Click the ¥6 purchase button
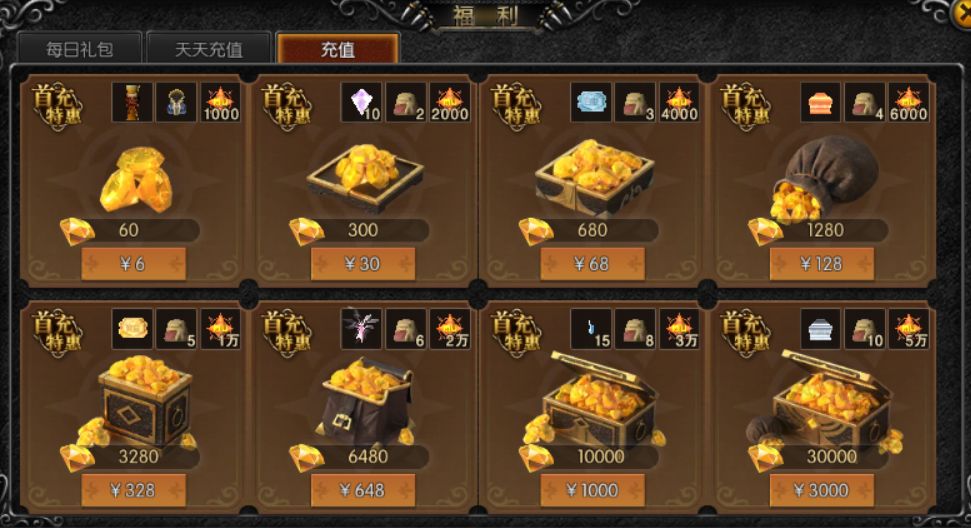The width and height of the screenshot is (971, 528). point(133,264)
